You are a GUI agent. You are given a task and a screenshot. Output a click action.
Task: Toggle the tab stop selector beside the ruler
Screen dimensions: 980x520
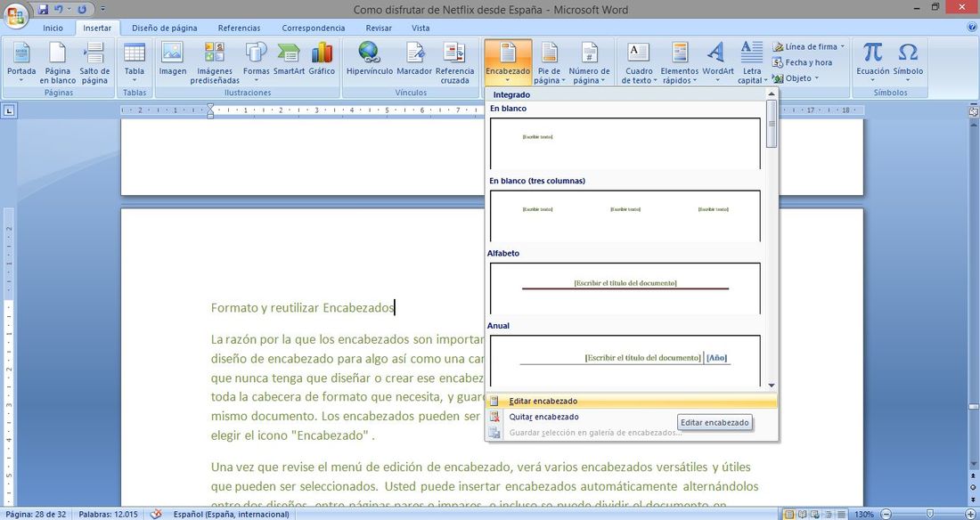click(x=9, y=111)
